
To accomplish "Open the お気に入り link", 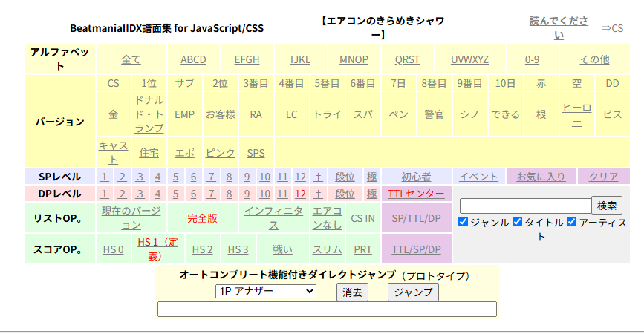I will pos(541,177).
